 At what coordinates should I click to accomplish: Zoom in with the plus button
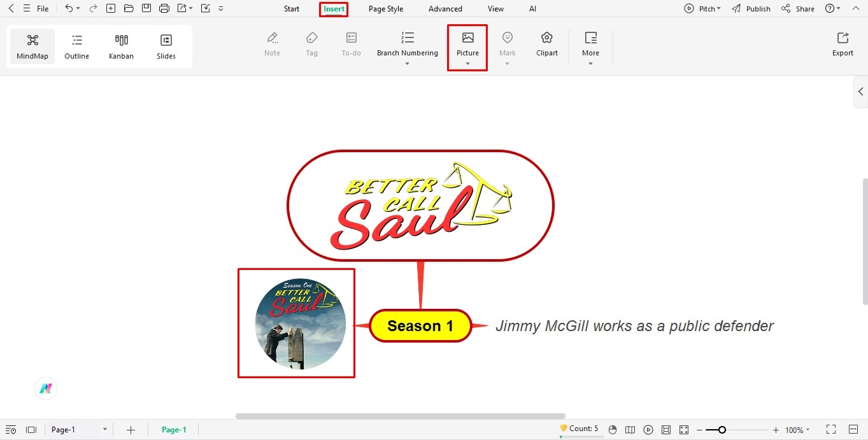[776, 430]
